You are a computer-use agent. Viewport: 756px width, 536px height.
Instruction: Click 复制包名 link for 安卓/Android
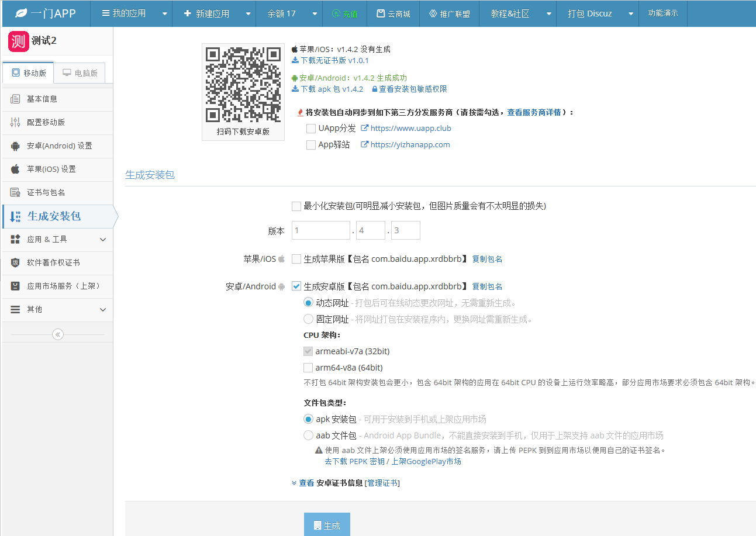pos(487,286)
